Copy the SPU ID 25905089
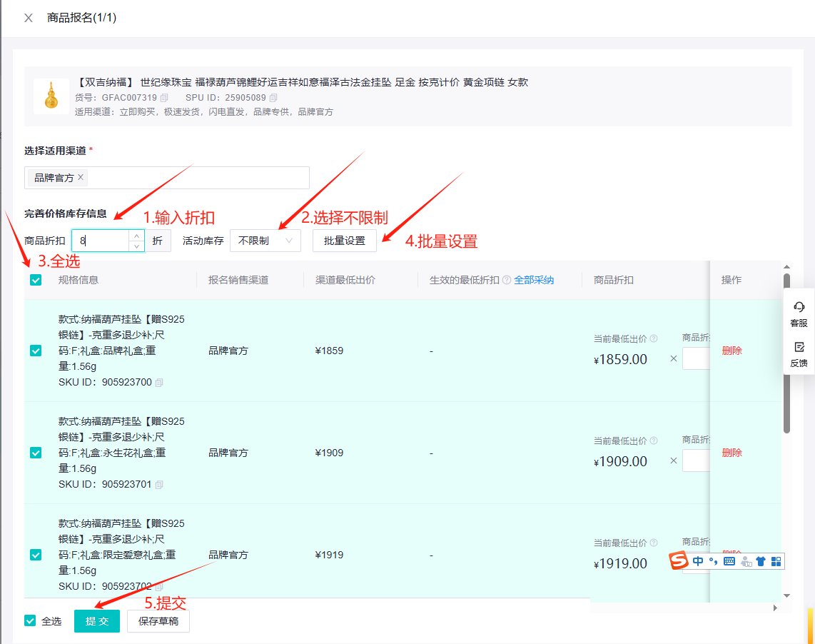The image size is (815, 644). click(x=273, y=98)
